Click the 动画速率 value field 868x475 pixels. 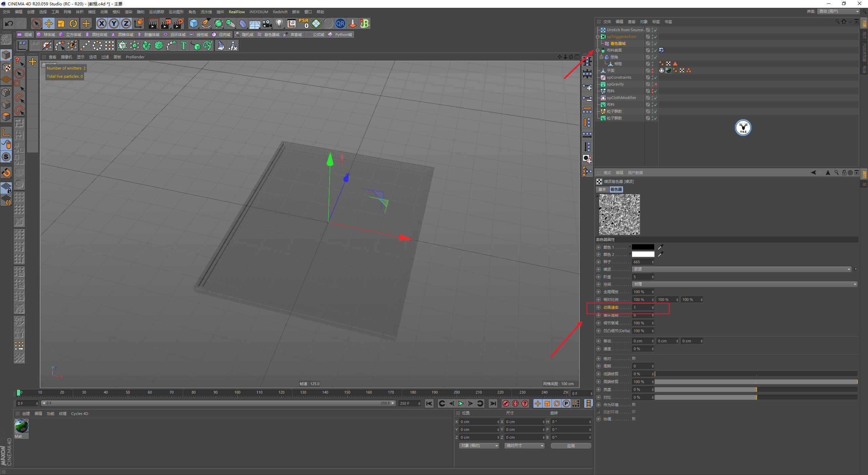pos(643,307)
